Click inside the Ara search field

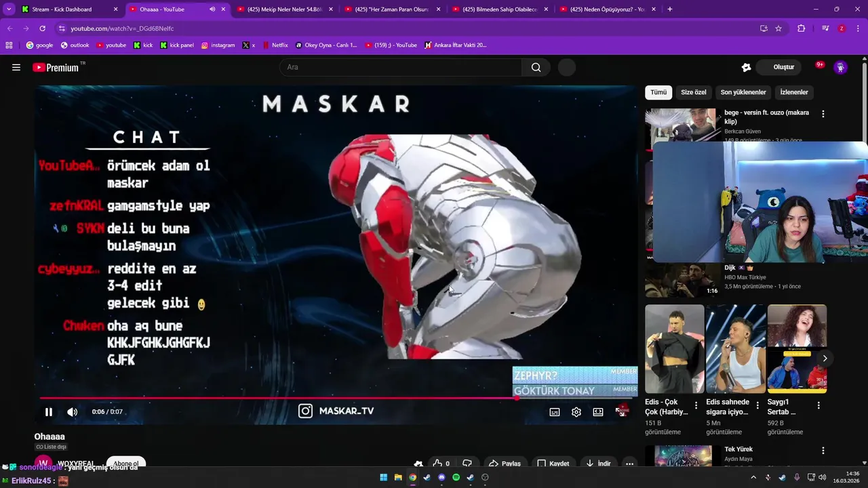[400, 67]
